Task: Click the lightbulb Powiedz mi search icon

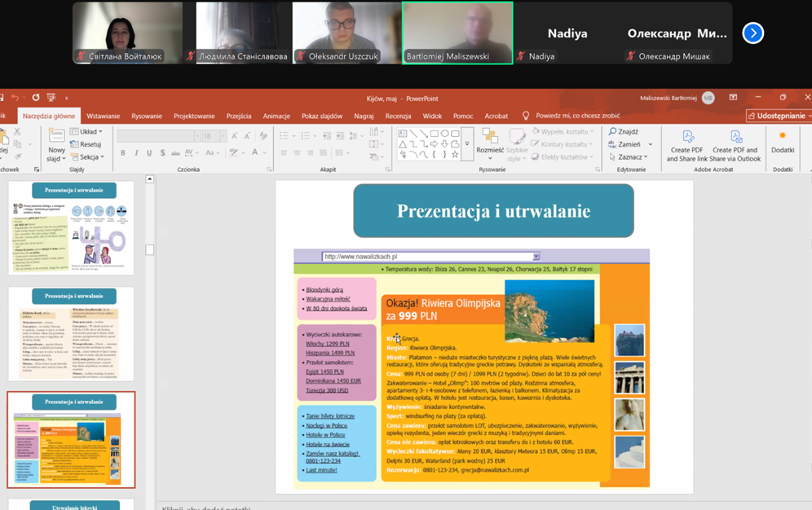Action: click(x=526, y=116)
